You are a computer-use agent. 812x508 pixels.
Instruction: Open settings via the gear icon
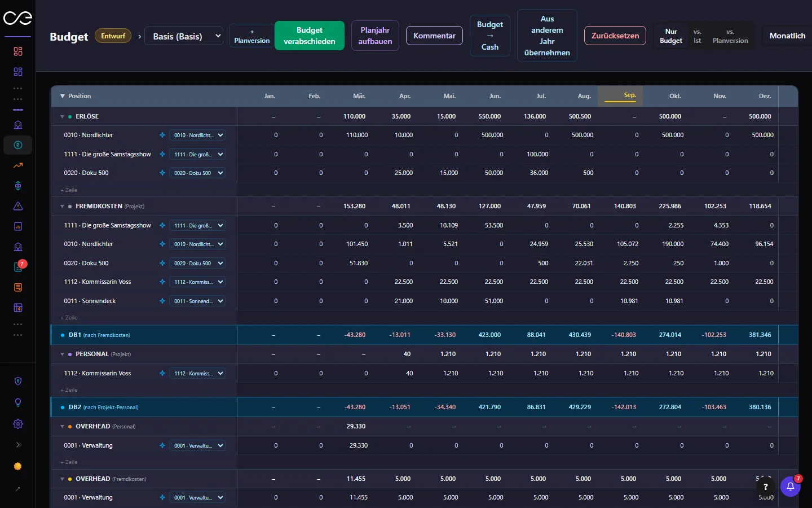pyautogui.click(x=18, y=424)
